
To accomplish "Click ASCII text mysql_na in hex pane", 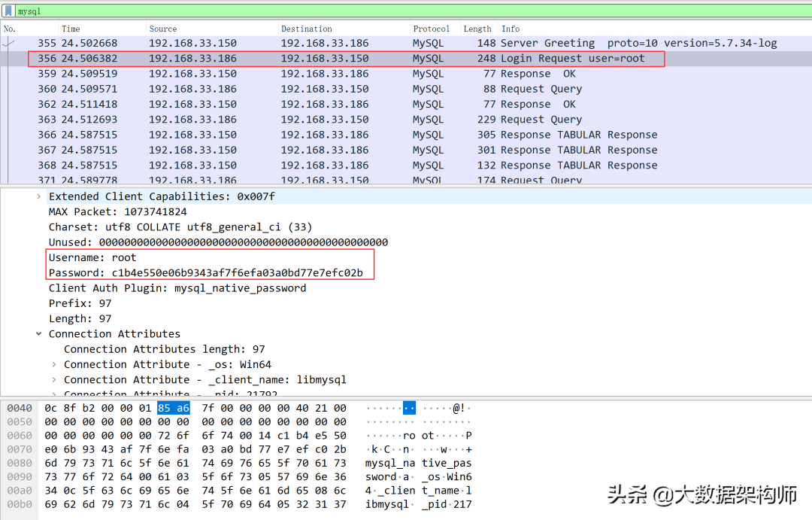I will pos(390,464).
